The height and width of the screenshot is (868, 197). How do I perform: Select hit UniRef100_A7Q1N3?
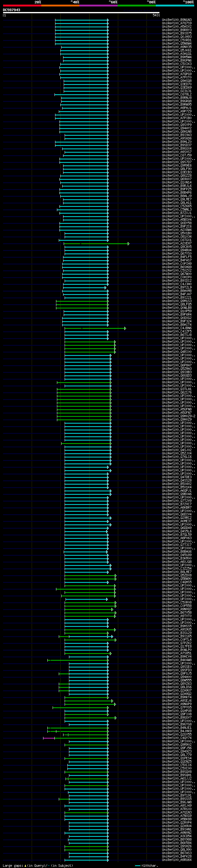(x=177, y=812)
